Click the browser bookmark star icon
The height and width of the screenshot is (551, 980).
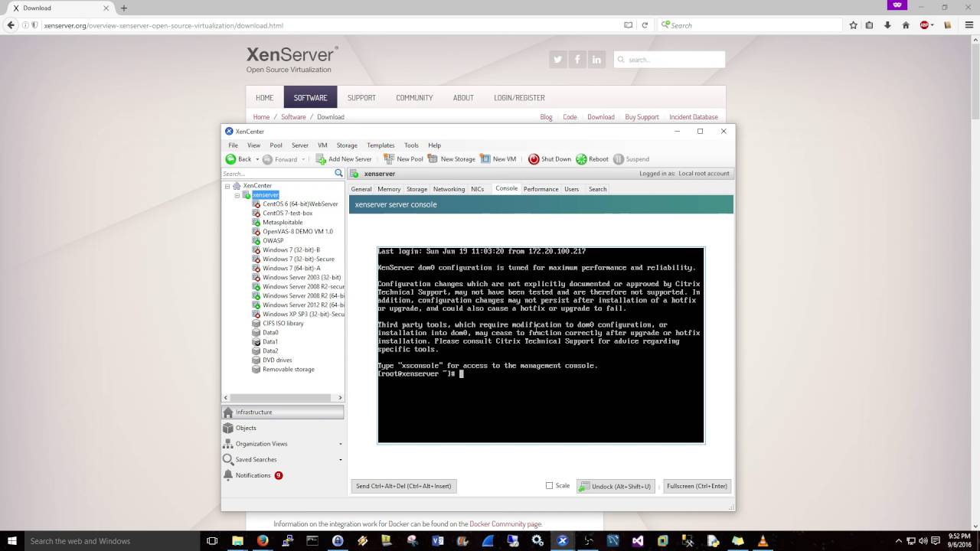854,25
